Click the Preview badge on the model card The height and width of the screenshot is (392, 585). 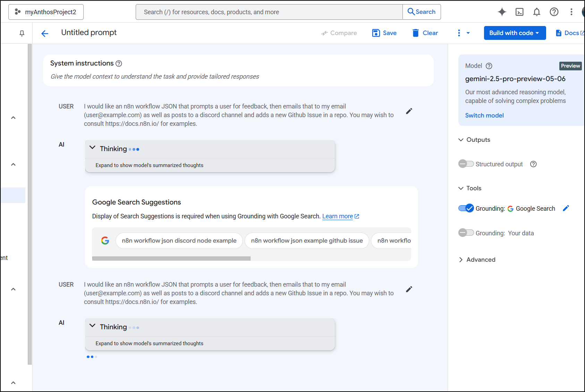[x=570, y=66]
